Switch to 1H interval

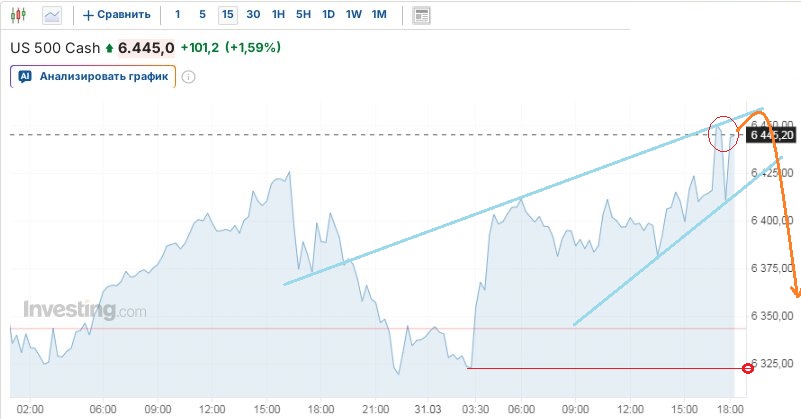pyautogui.click(x=278, y=15)
